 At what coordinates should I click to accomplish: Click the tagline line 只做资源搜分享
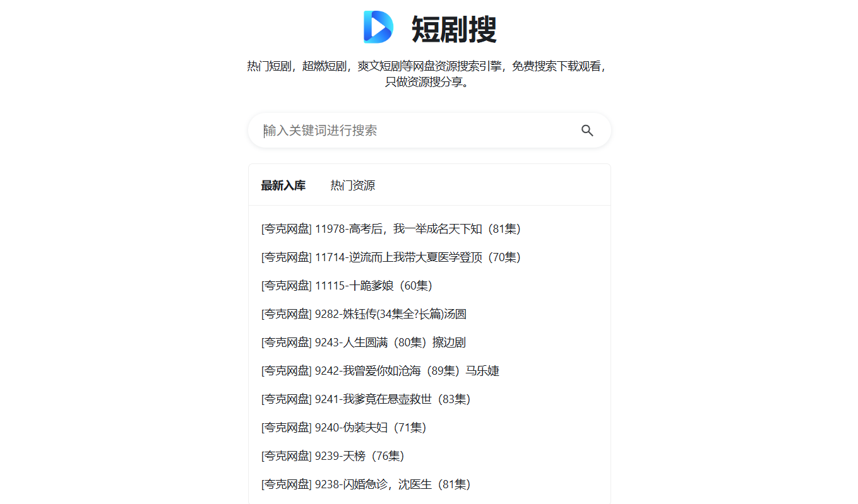tap(429, 82)
